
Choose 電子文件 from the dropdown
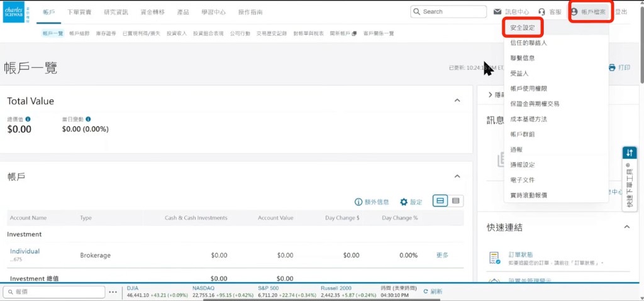tap(523, 180)
